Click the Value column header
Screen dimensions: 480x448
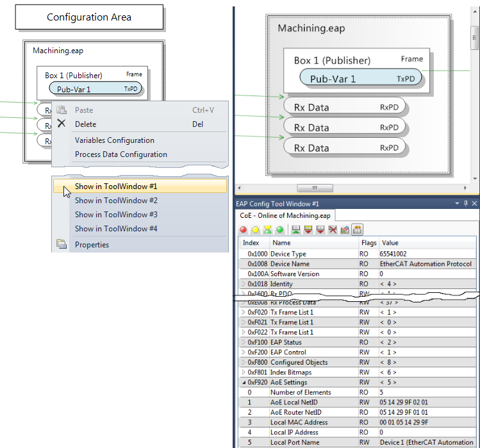[x=427, y=242]
